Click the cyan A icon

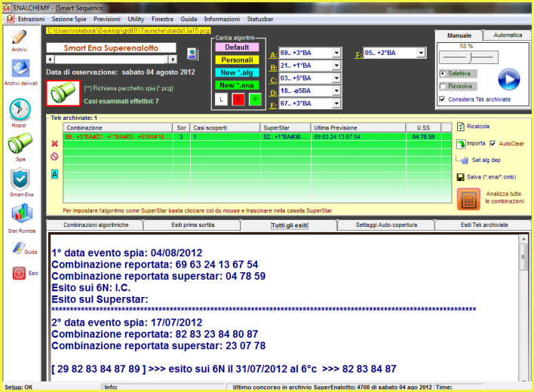point(54,174)
